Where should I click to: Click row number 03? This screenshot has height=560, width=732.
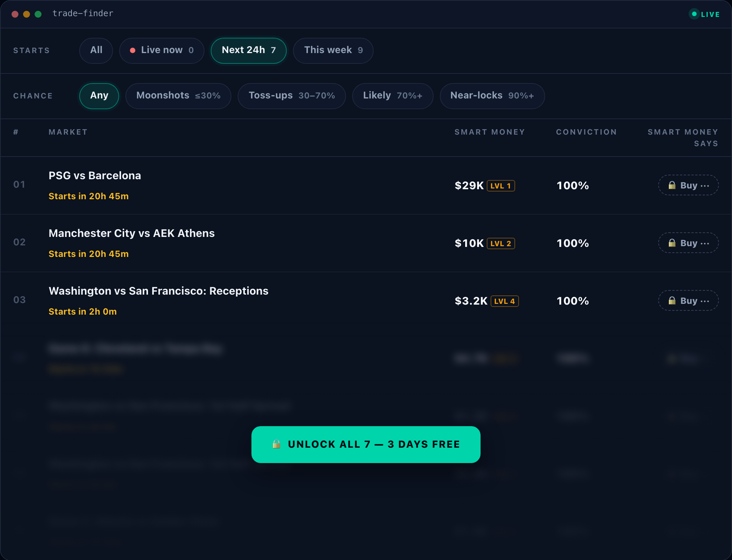click(19, 300)
